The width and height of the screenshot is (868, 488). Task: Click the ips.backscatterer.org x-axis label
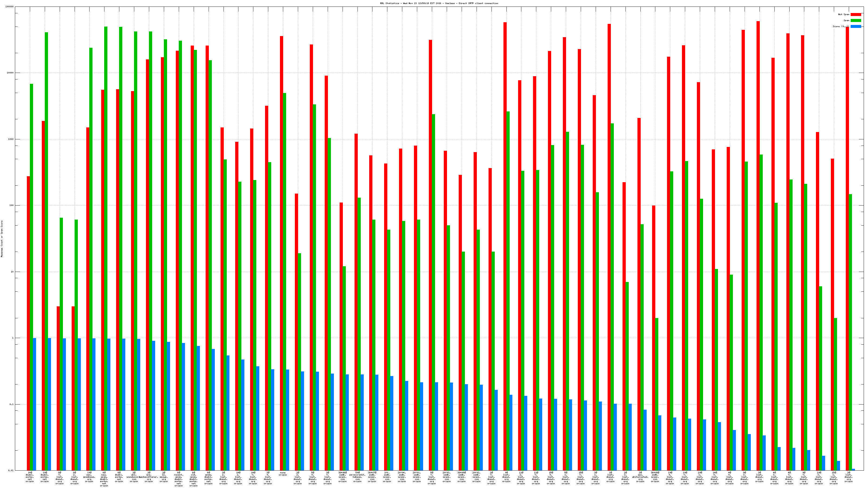pos(149,477)
